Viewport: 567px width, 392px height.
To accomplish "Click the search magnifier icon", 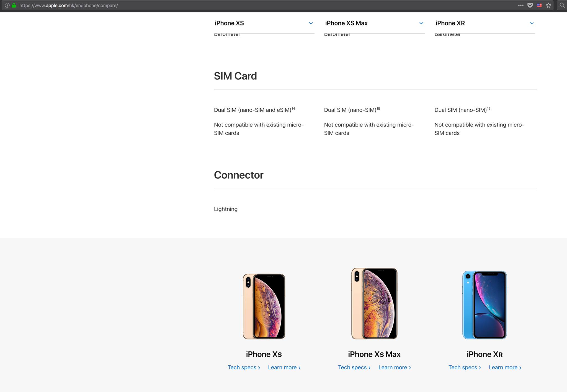I will pos(562,5).
